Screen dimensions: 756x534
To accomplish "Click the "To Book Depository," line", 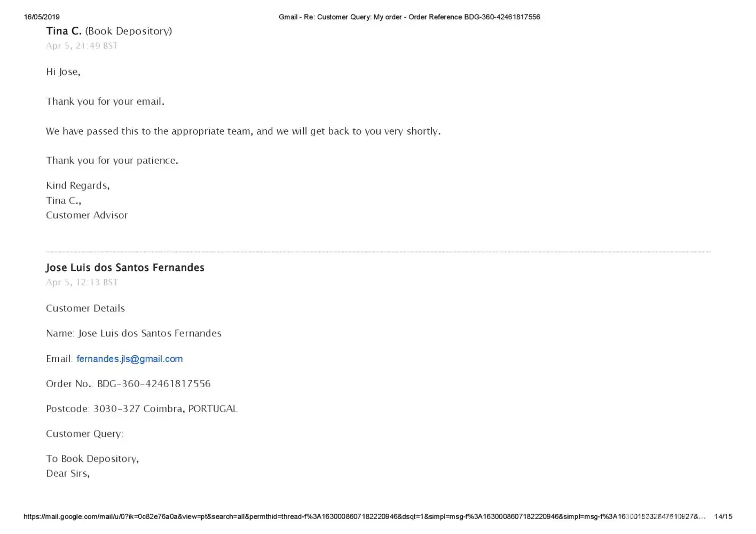I will pos(92,459).
